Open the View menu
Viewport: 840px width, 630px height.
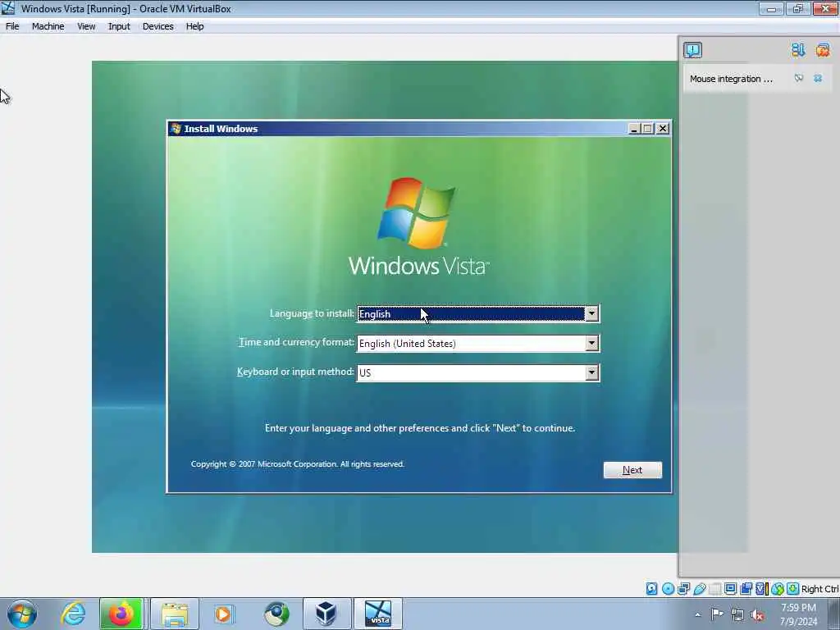[86, 26]
